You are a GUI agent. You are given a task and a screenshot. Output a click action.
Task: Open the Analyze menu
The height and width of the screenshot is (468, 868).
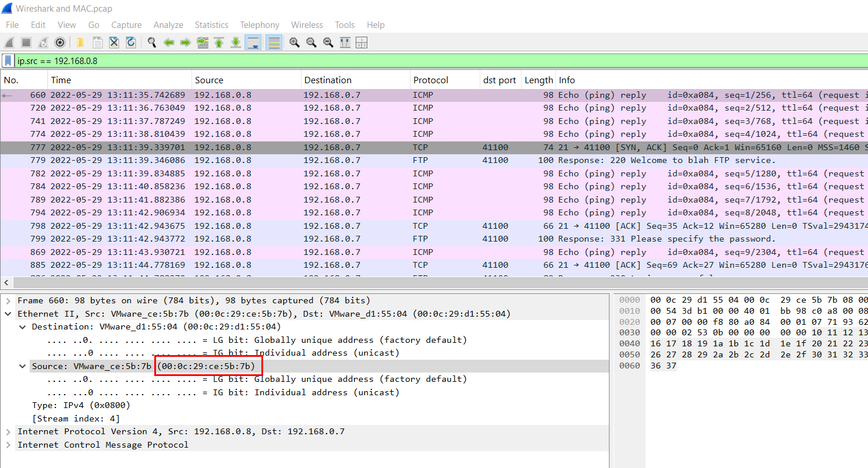coord(168,25)
